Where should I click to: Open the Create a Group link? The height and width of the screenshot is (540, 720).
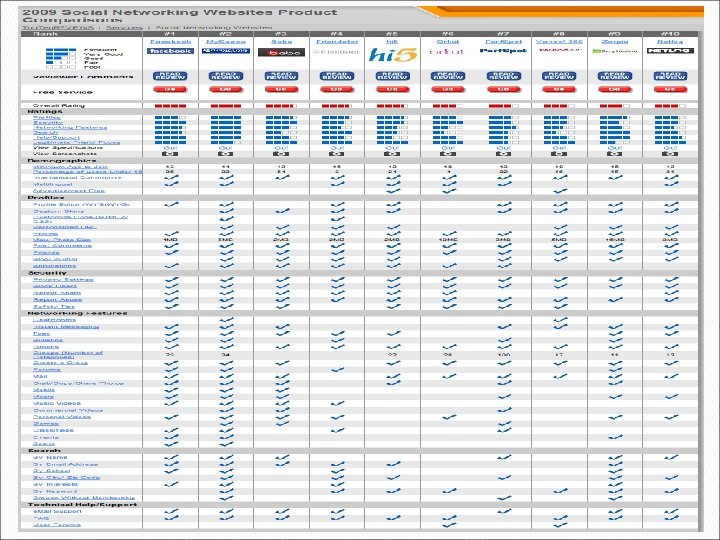click(60, 363)
